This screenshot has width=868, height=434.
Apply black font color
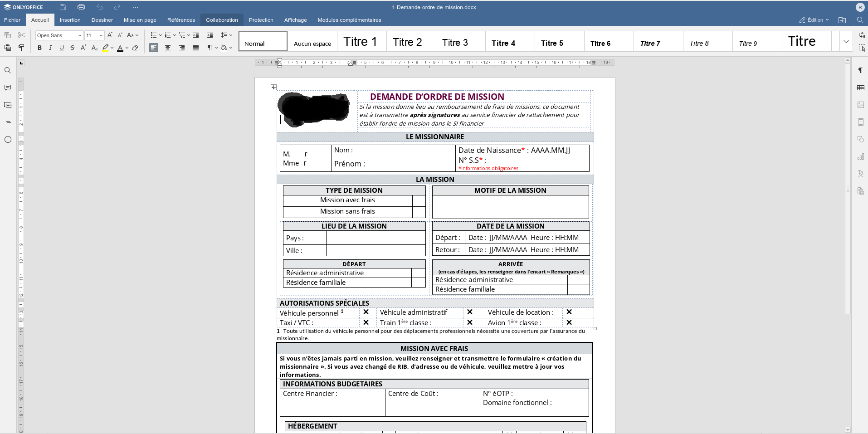coord(120,48)
